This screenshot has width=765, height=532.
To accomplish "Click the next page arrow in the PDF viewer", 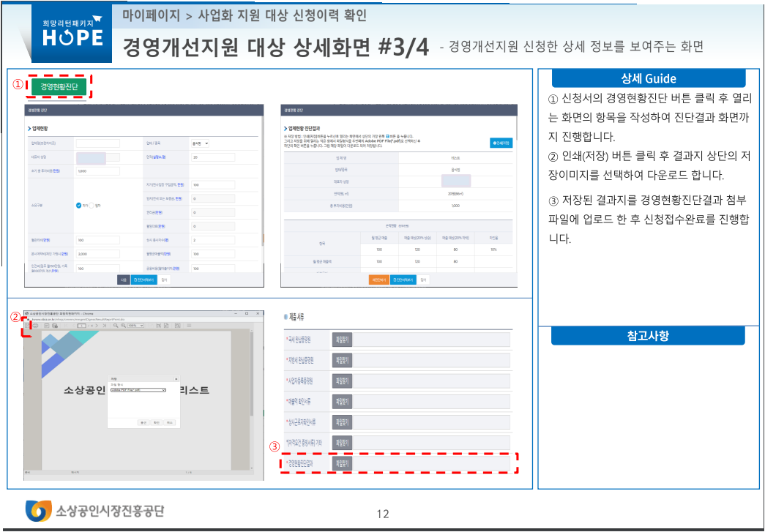I will pos(97,327).
